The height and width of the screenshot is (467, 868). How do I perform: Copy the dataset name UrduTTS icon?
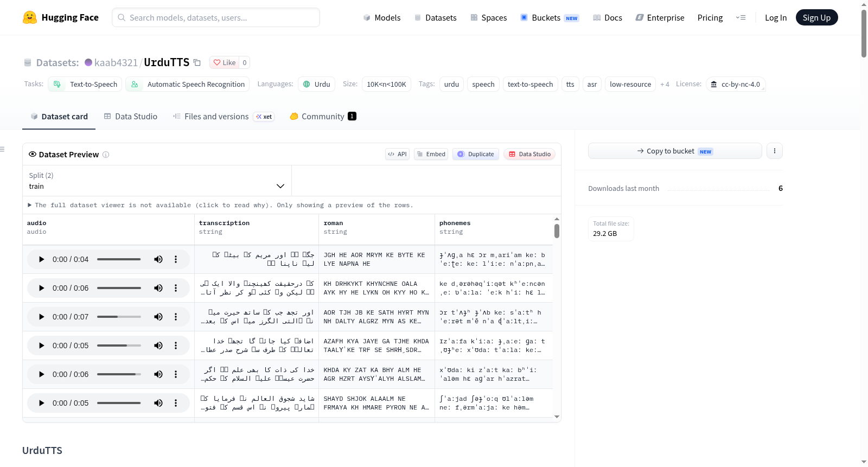coord(197,62)
